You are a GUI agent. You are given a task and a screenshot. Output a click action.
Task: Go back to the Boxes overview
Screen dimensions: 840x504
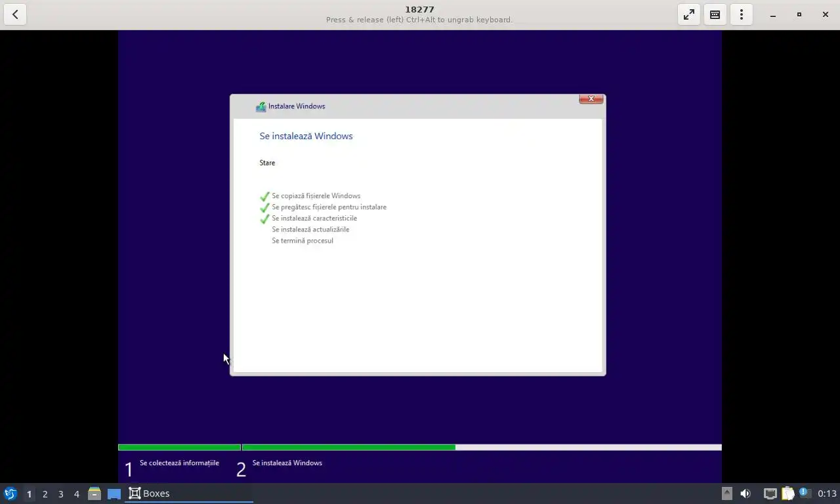tap(15, 14)
